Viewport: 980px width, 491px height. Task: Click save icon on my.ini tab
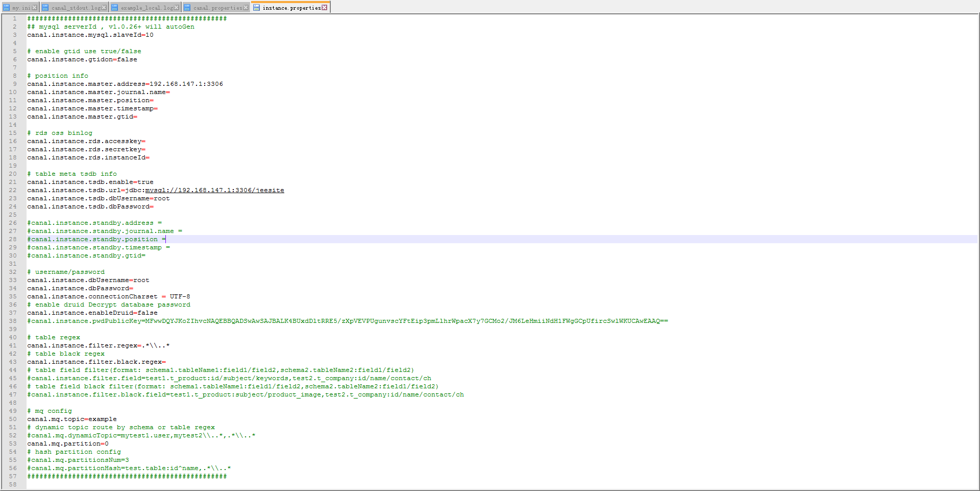[7, 8]
